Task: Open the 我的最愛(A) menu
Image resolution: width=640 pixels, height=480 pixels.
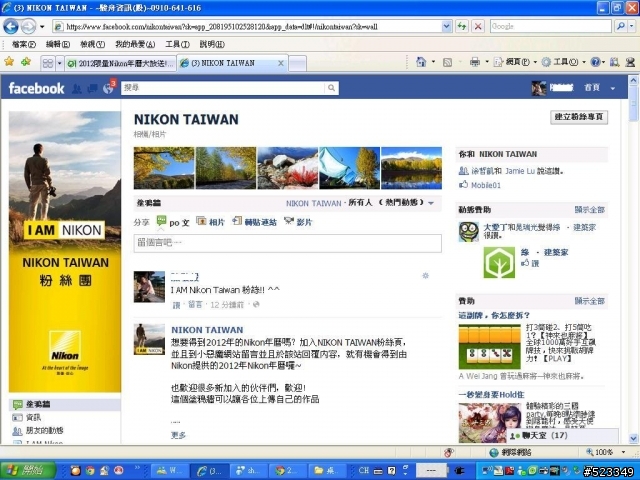Action: (135, 44)
